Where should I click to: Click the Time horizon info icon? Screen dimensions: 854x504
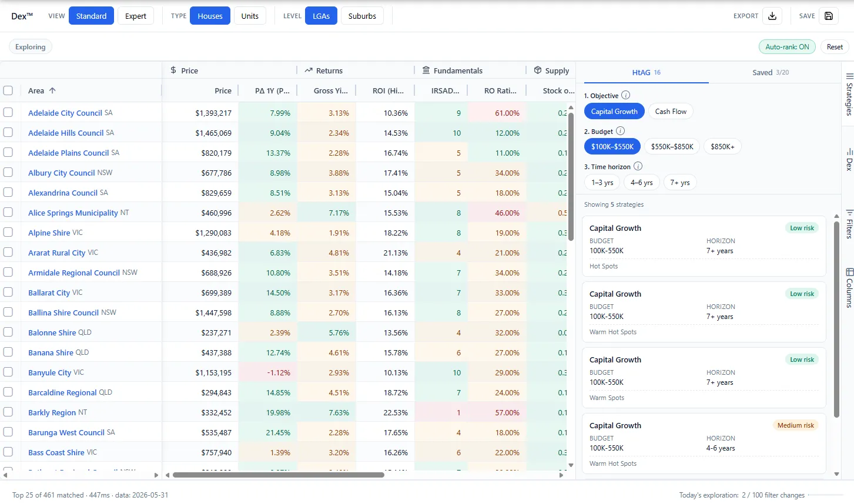point(638,166)
